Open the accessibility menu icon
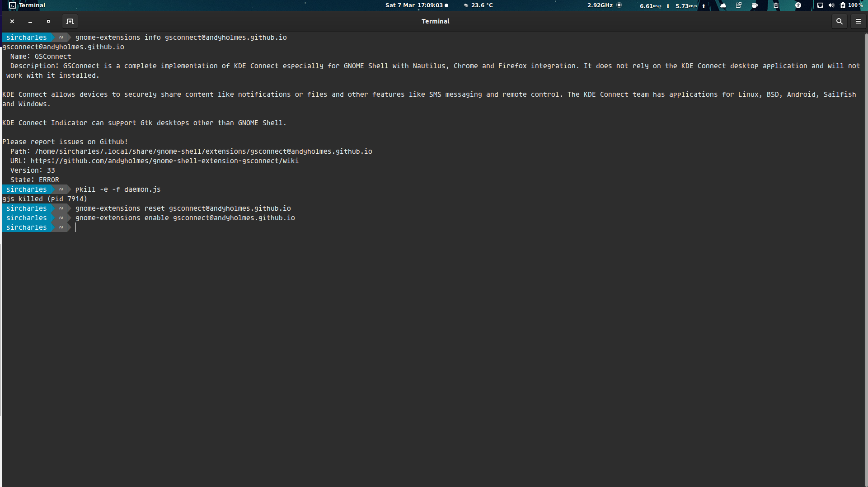 coord(798,5)
